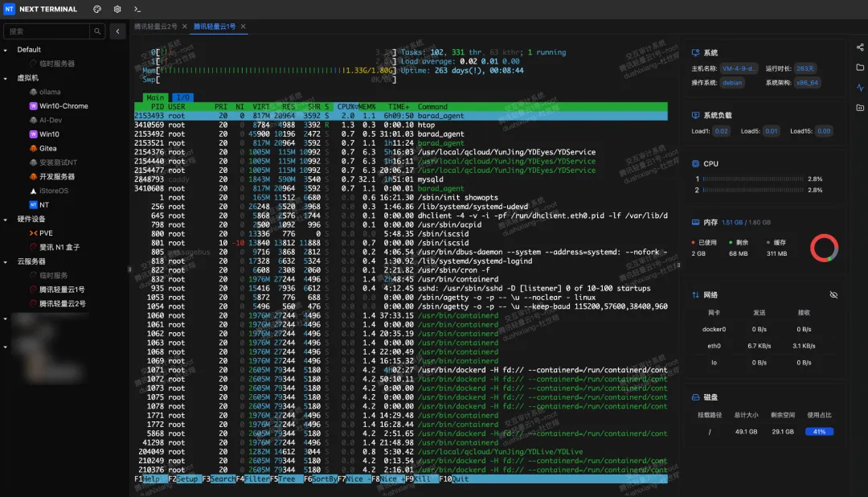Click F3 Search in htop footer
The image size is (868, 497).
(x=219, y=479)
